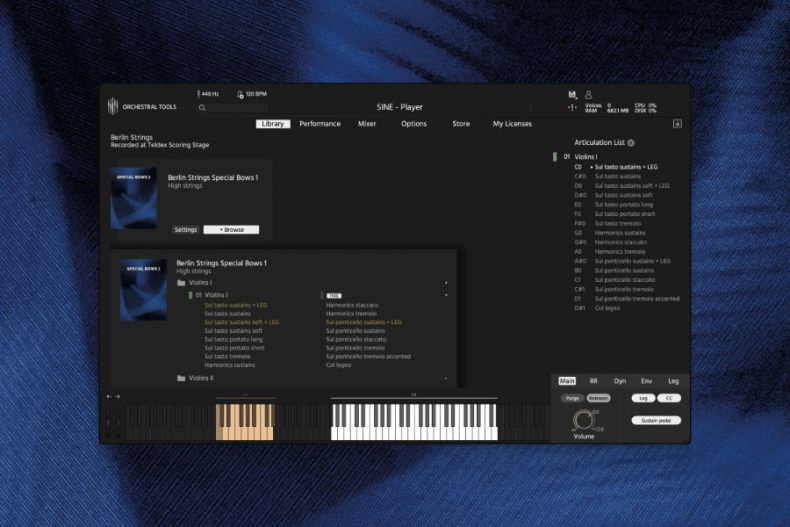The height and width of the screenshot is (527, 790).
Task: Open the Mixer tab
Action: pos(367,124)
